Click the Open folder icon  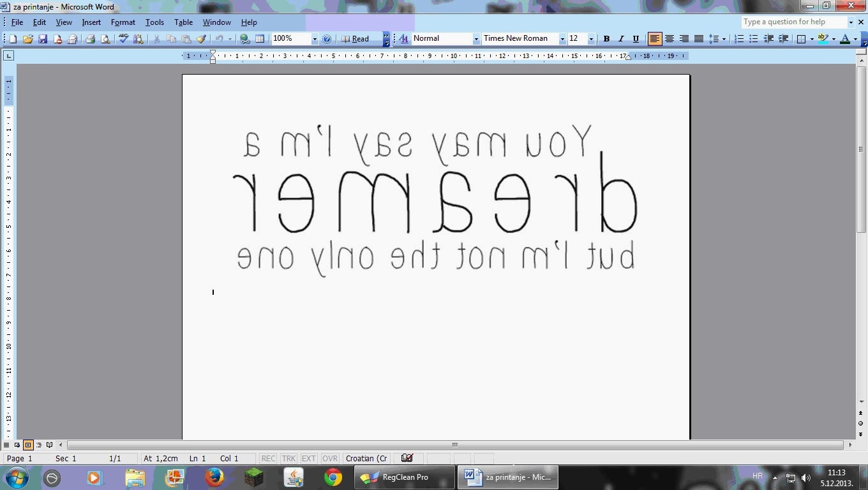point(27,39)
